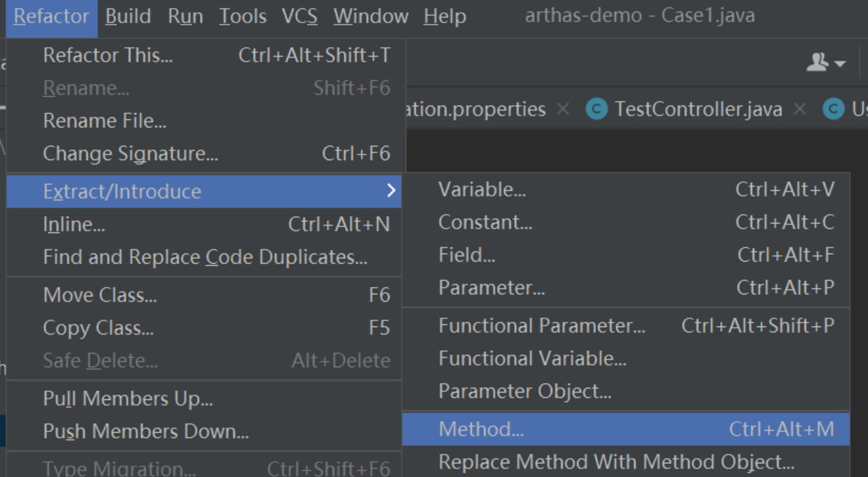Click the user profile icon

click(x=817, y=63)
